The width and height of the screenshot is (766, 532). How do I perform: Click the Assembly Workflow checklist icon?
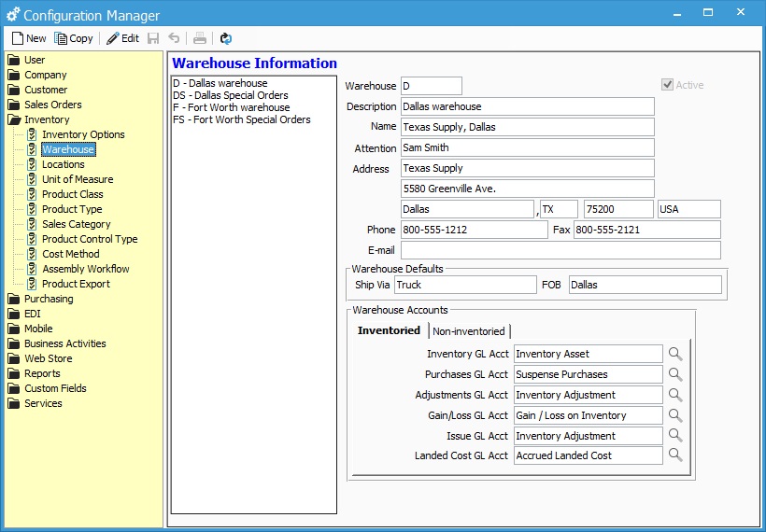[32, 269]
